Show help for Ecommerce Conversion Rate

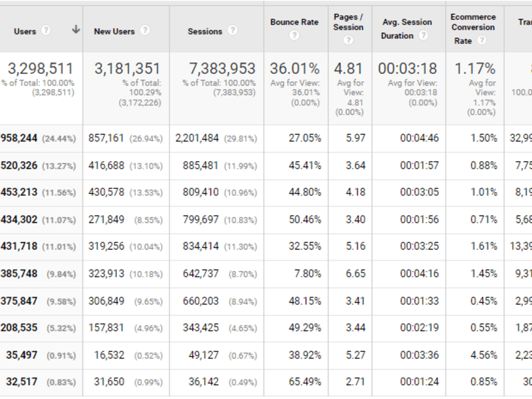[481, 40]
